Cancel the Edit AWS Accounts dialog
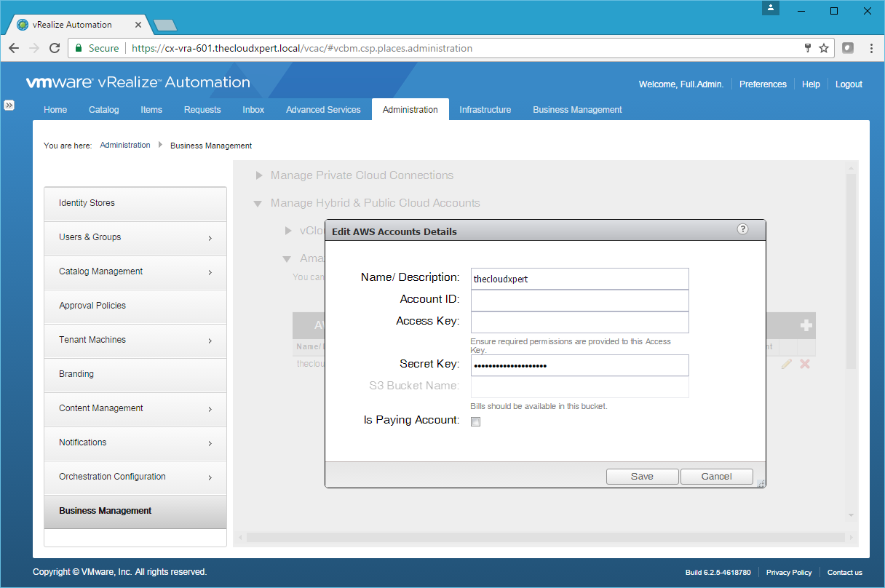The image size is (885, 588). pyautogui.click(x=716, y=477)
